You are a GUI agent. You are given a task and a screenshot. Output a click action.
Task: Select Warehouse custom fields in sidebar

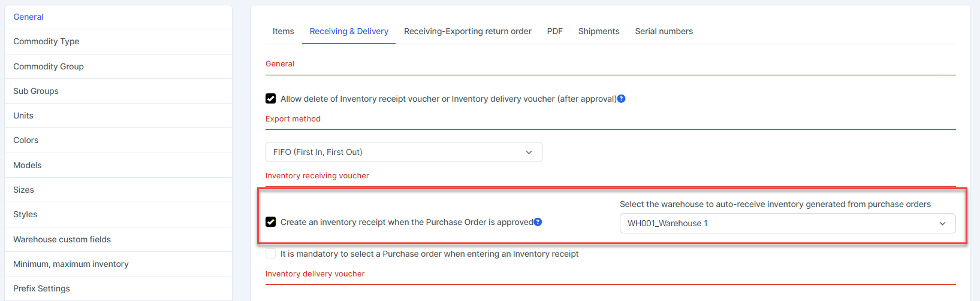click(62, 239)
